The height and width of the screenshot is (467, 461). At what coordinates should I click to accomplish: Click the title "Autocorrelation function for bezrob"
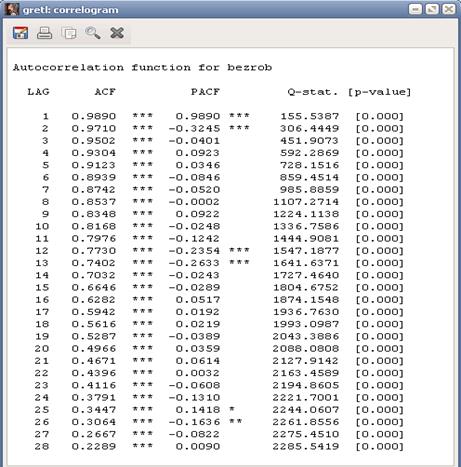click(x=142, y=68)
